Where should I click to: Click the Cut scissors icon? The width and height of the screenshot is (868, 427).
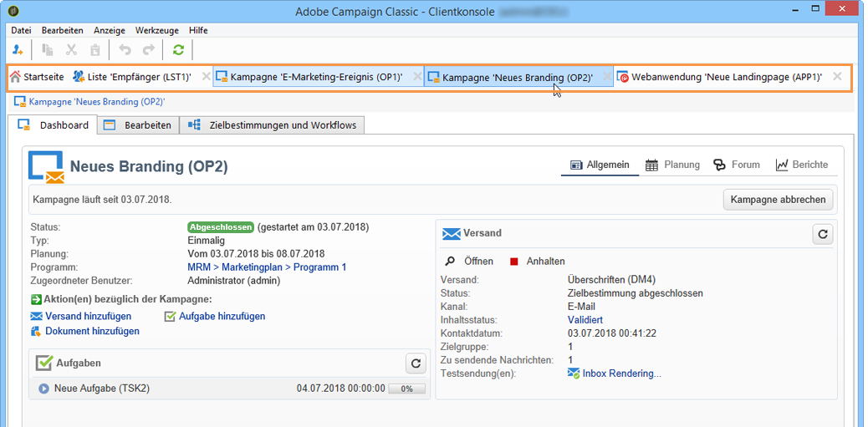tap(71, 50)
